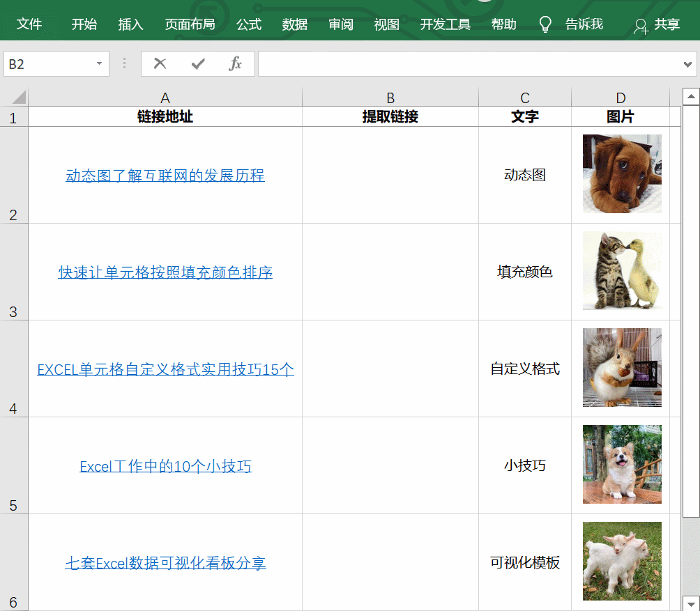This screenshot has height=611, width=700.
Task: Click the puppy photo in column D
Action: pyautogui.click(x=621, y=173)
